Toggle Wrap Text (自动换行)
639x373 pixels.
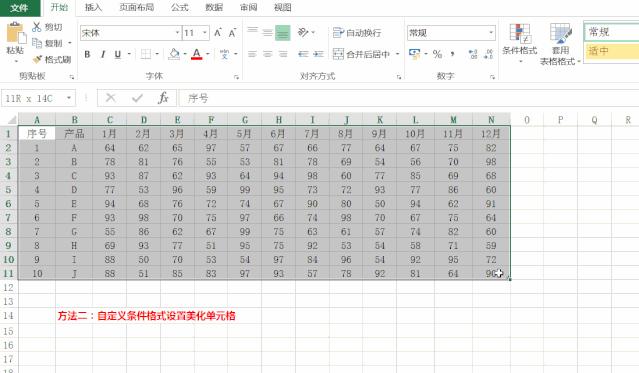click(x=357, y=33)
